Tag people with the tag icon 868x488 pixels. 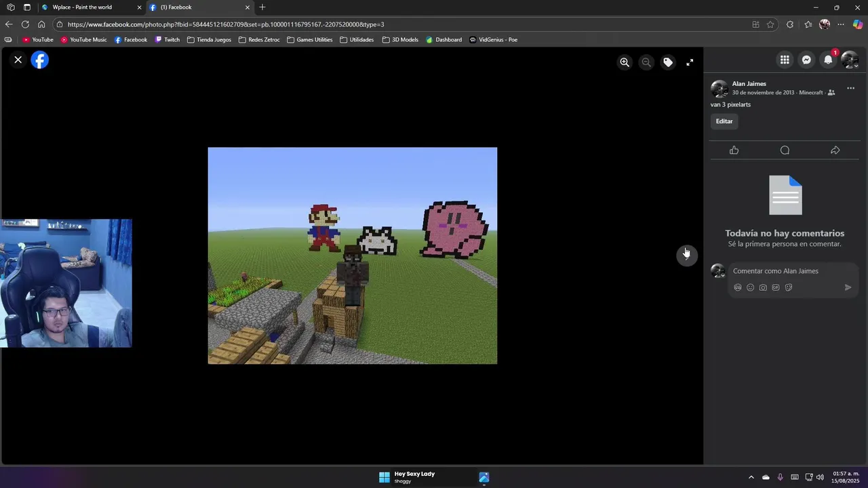tap(668, 62)
